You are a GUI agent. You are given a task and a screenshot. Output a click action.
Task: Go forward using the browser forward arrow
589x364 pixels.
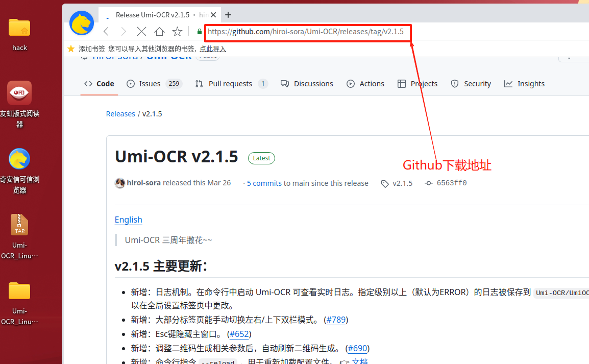124,32
